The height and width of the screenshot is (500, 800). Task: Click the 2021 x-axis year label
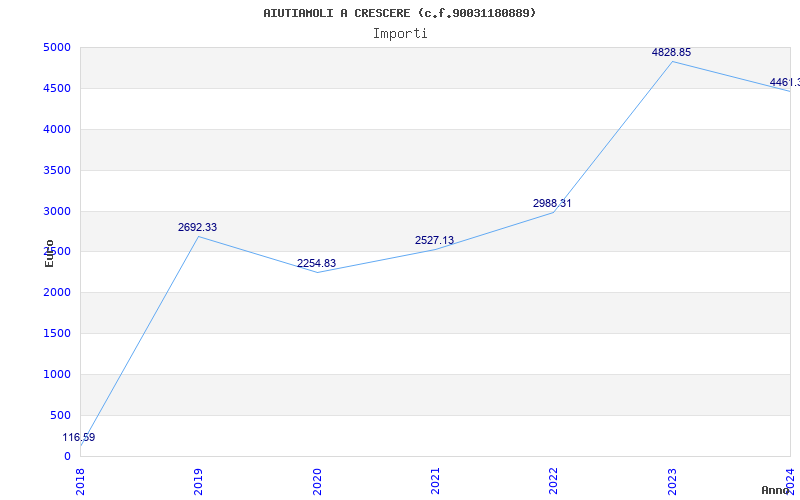[435, 481]
